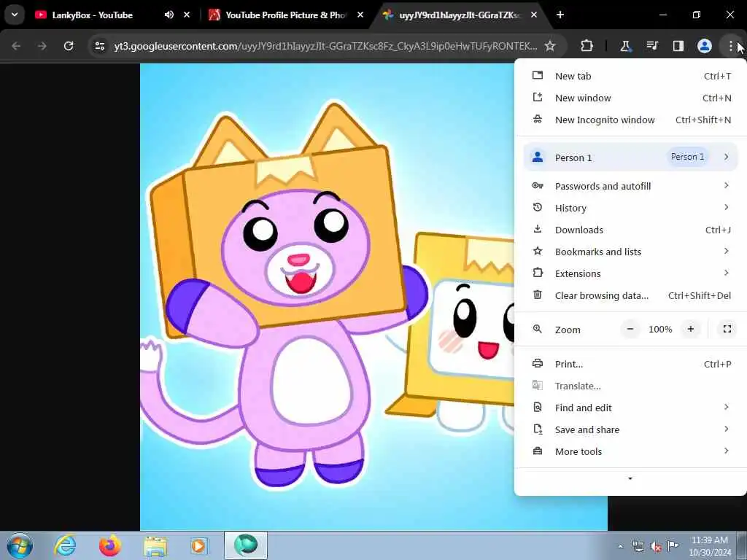
Task: Expand More tools submenu
Action: click(631, 452)
